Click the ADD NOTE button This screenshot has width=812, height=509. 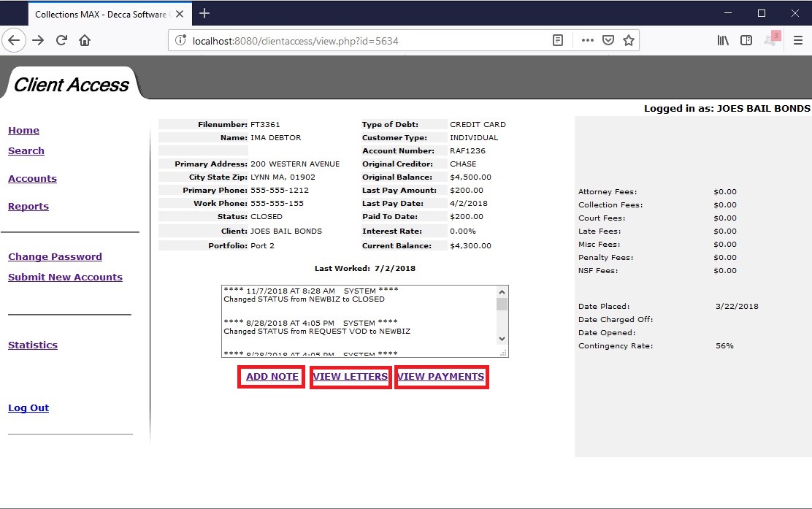270,377
